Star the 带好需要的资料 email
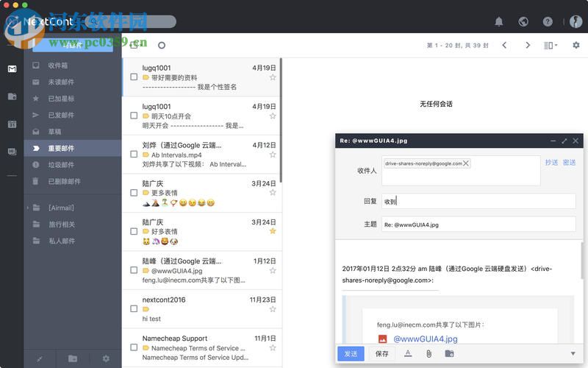588x368 pixels. [273, 77]
